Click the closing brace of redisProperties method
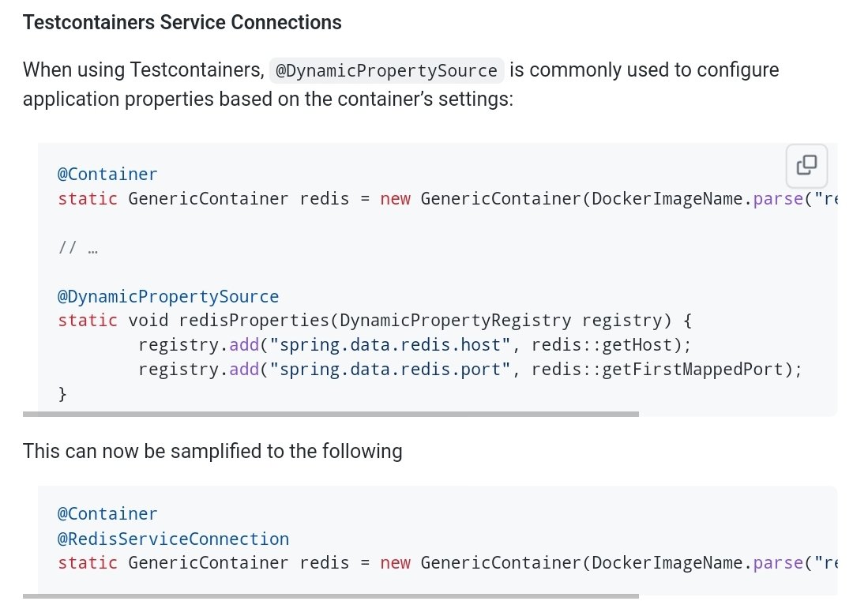 coord(62,393)
